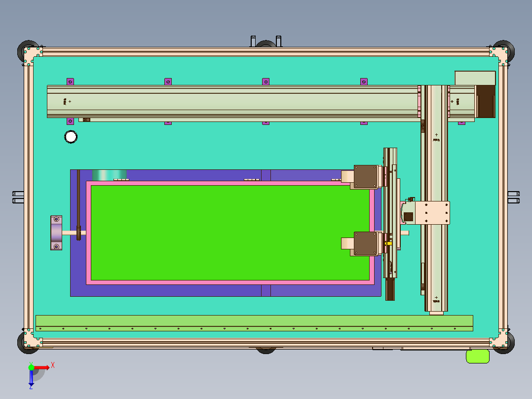Pick the dark brown motor ending horizontal rail
Screen dimensions: 532x399
pyautogui.click(x=486, y=102)
